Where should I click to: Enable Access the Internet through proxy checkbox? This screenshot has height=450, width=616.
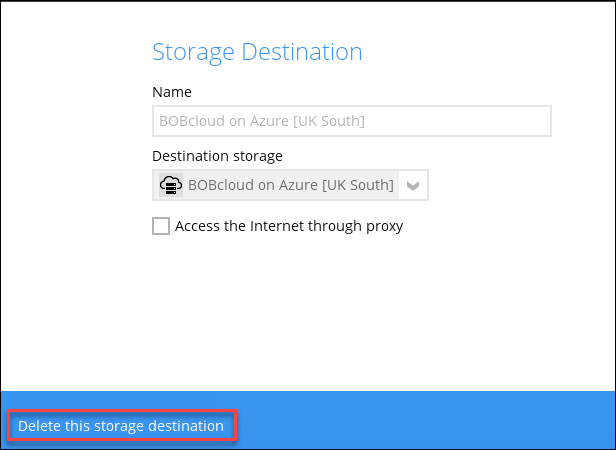[161, 226]
